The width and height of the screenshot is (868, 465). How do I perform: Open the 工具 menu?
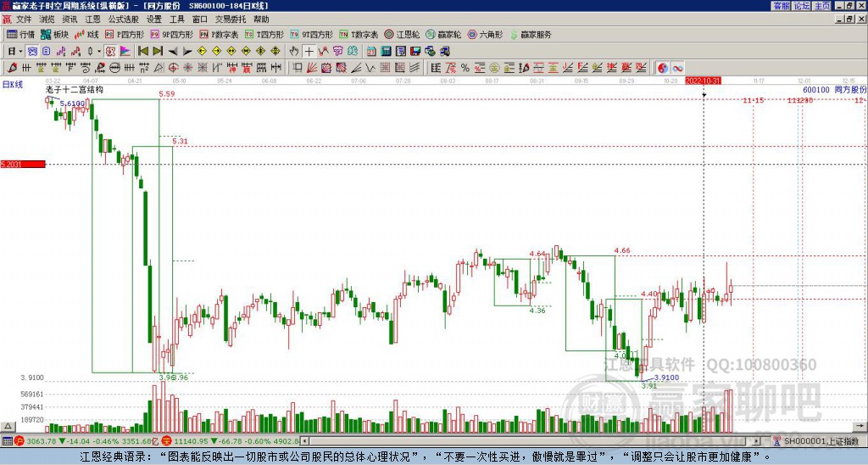coord(177,20)
